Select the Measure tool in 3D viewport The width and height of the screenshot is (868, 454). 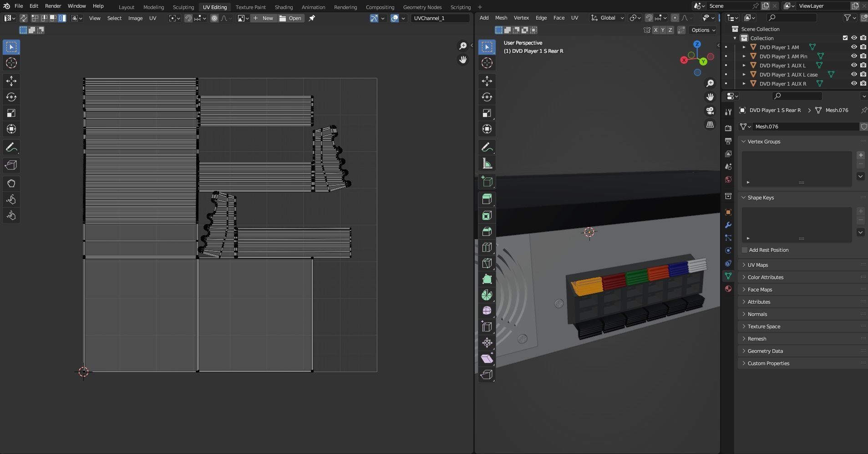487,163
